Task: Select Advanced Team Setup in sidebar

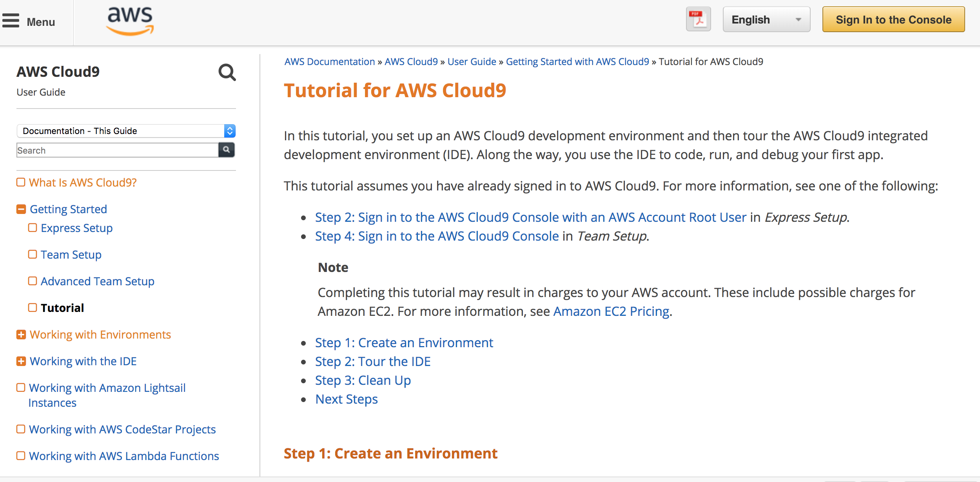Action: (x=97, y=281)
